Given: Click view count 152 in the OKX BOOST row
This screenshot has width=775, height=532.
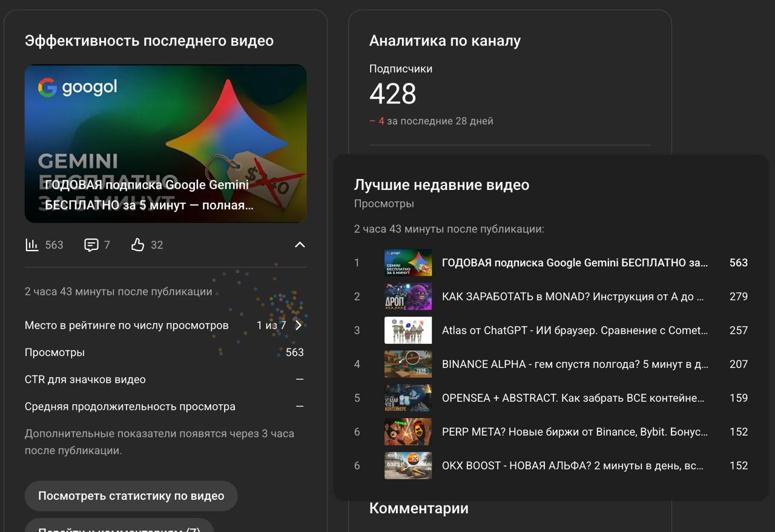Looking at the screenshot, I should click(x=739, y=466).
